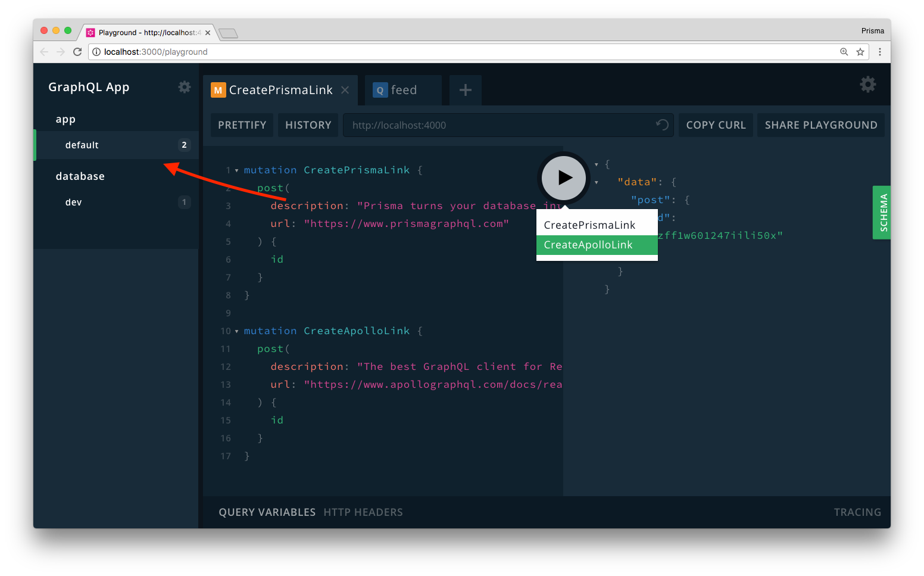Image resolution: width=924 pixels, height=576 pixels.
Task: Collapse the root response object triangle
Action: click(x=596, y=164)
